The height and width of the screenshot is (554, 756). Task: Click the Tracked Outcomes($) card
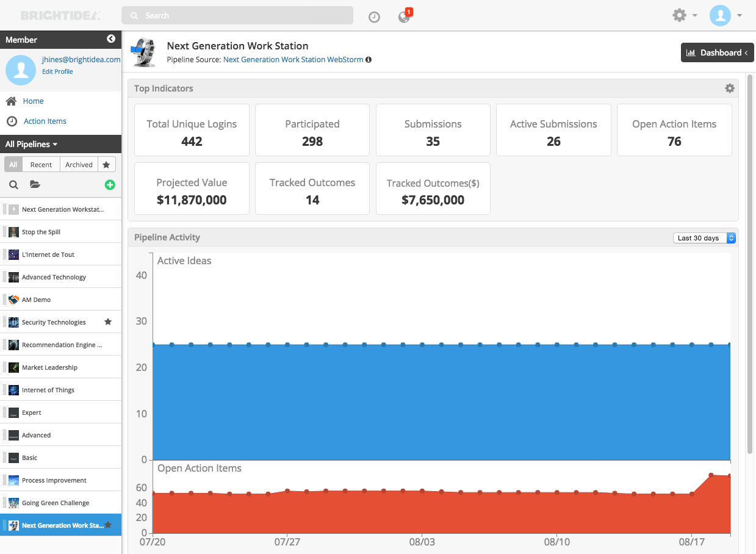(x=433, y=189)
